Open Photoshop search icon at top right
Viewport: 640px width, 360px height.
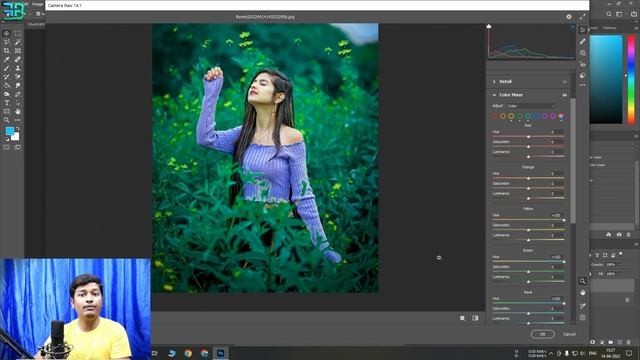(609, 14)
